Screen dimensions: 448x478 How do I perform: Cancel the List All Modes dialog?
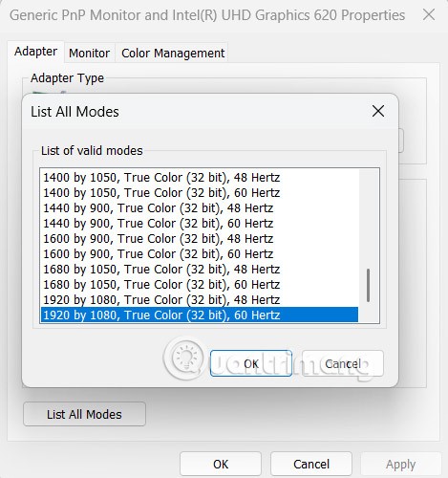tap(343, 363)
